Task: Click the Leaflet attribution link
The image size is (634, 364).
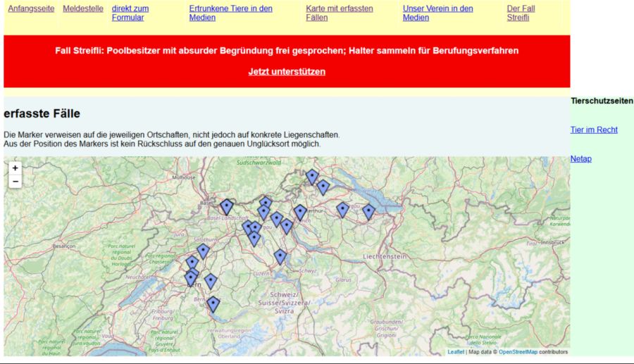Action: tap(456, 352)
